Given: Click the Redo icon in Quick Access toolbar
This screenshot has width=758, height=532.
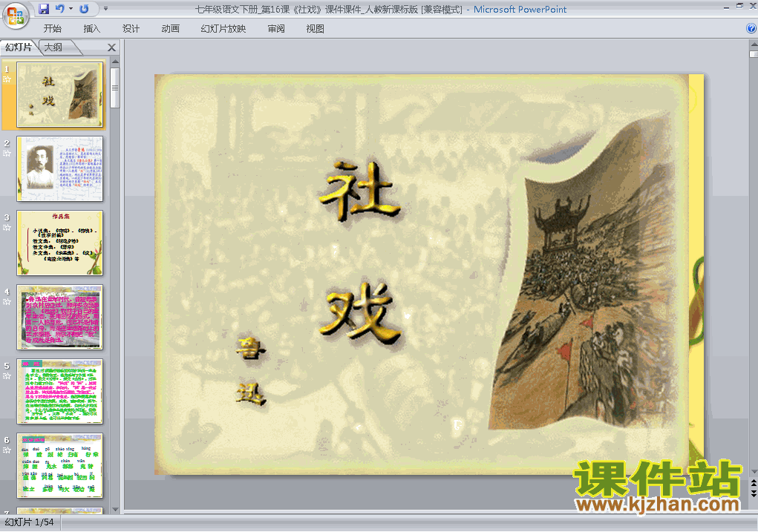Looking at the screenshot, I should 84,9.
